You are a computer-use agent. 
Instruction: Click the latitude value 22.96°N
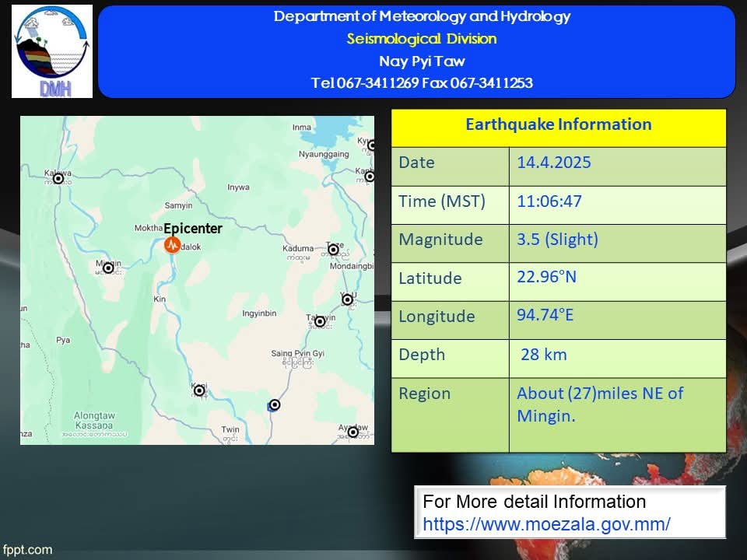point(546,277)
